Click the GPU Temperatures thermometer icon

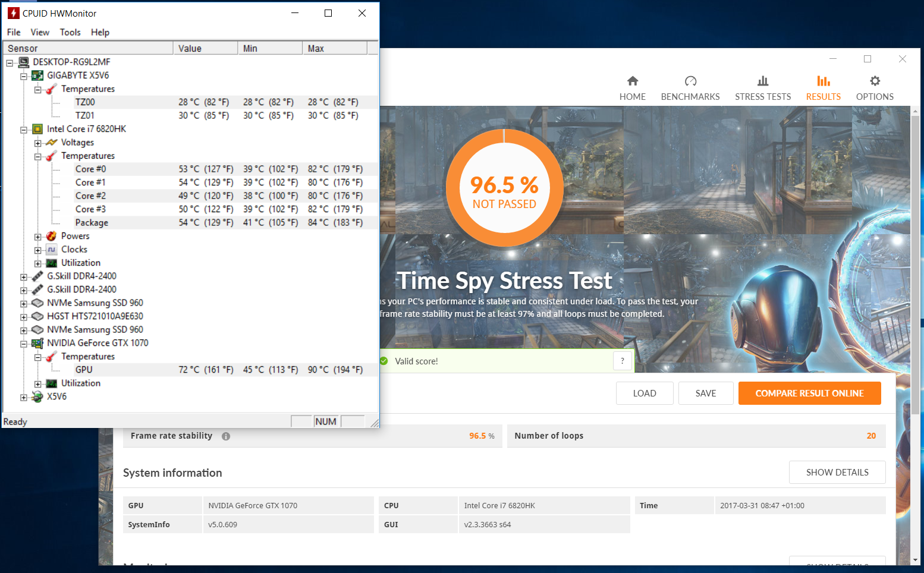tap(52, 357)
